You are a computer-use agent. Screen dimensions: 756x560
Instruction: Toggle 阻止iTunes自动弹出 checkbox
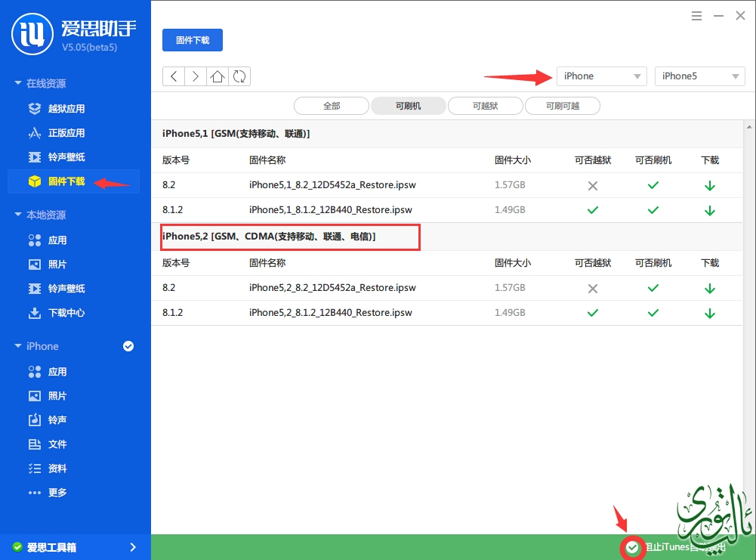pyautogui.click(x=632, y=547)
